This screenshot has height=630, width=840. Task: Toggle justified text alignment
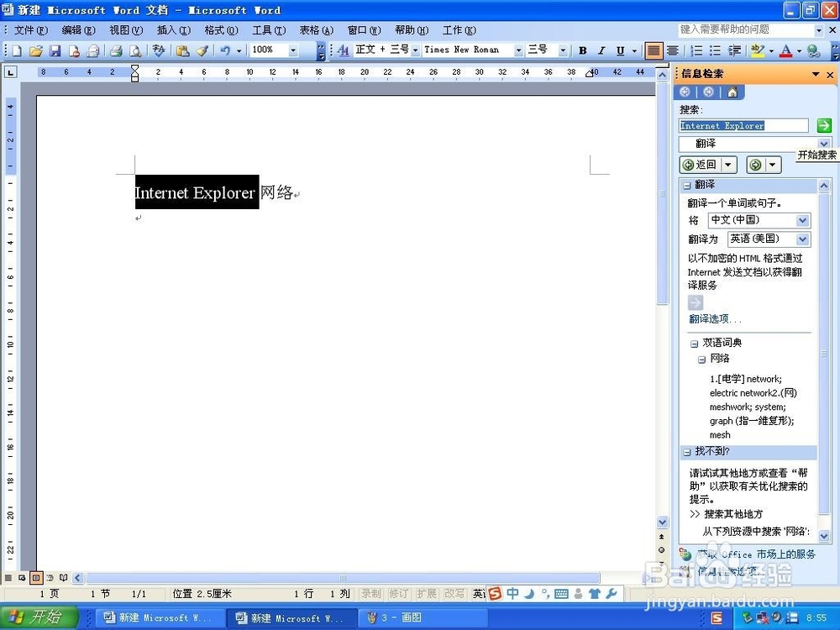click(x=654, y=51)
